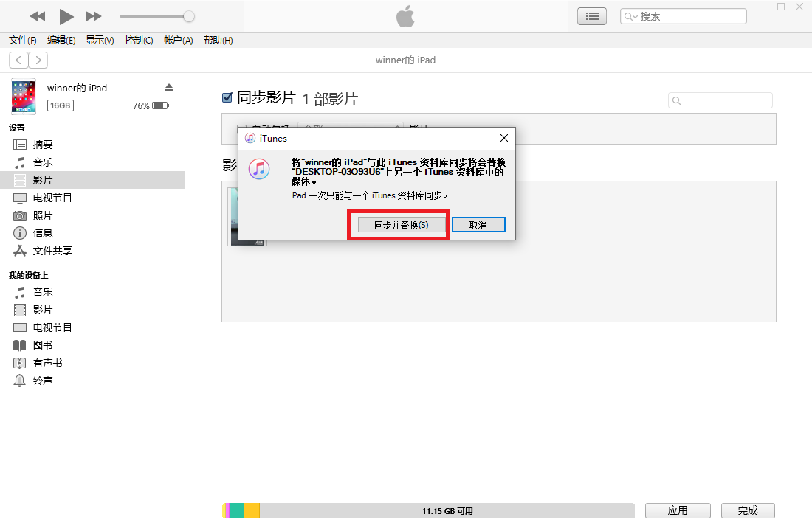This screenshot has width=812, height=531.
Task: Open 铃声 under 我的设备上
Action: [x=92, y=381]
